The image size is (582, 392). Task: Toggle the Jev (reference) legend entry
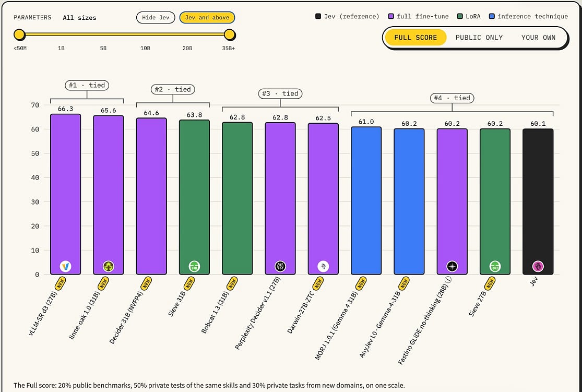(x=348, y=16)
